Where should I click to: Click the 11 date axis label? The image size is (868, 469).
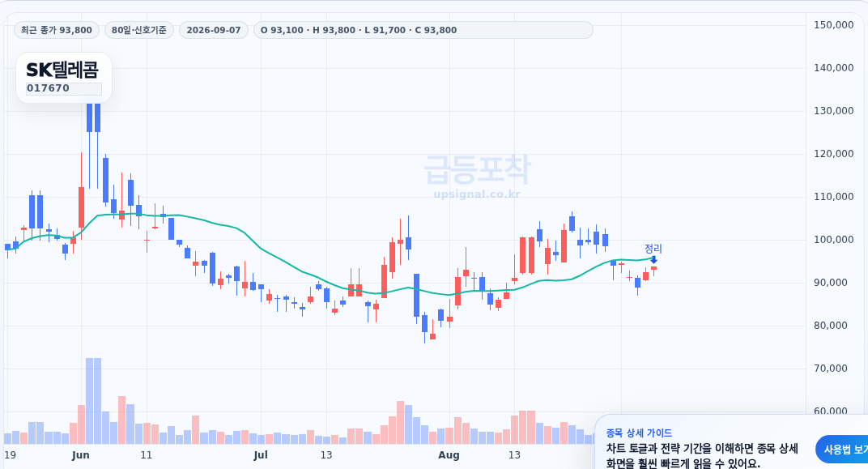(146, 455)
